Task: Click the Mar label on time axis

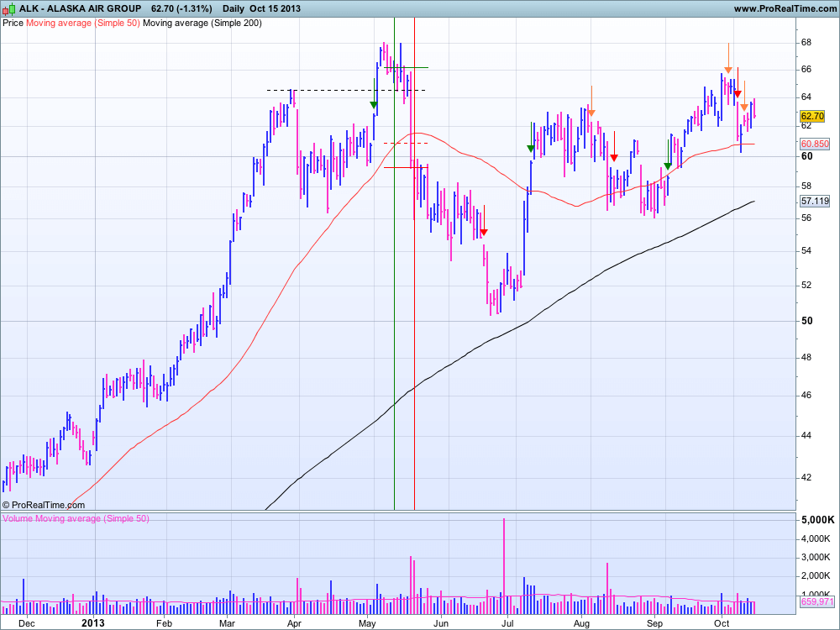Action: [228, 623]
